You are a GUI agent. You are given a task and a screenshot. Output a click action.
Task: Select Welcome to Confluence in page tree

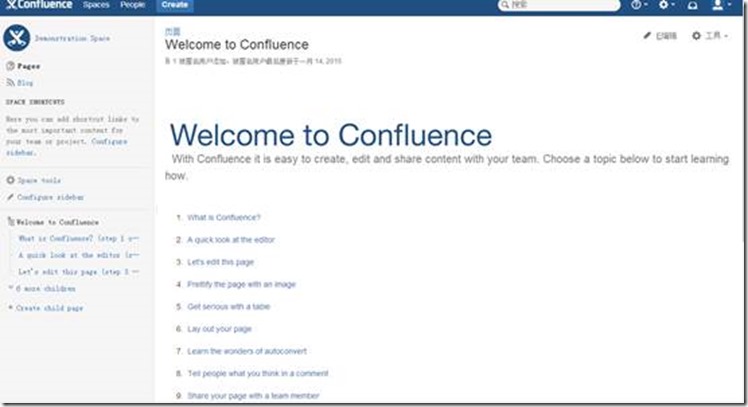click(57, 222)
